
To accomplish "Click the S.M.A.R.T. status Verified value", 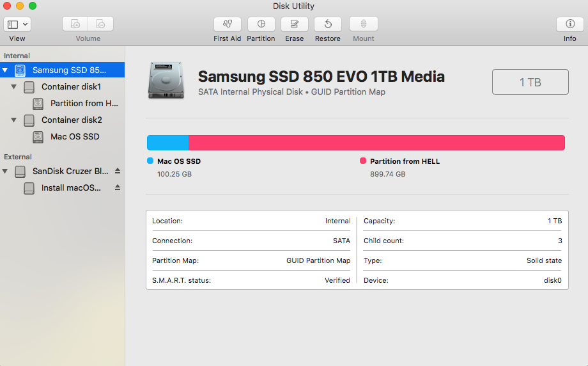I will 337,280.
